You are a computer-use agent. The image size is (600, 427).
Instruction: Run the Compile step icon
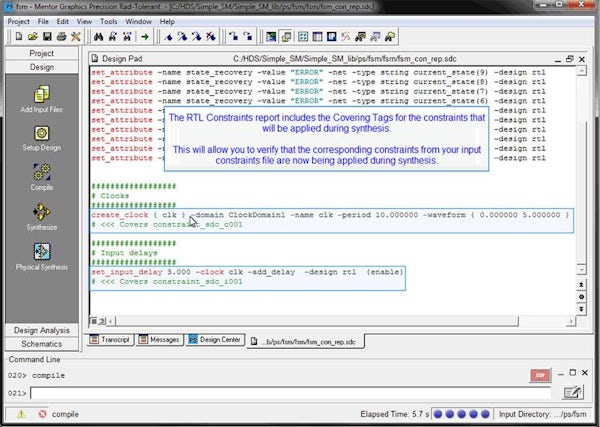(41, 172)
